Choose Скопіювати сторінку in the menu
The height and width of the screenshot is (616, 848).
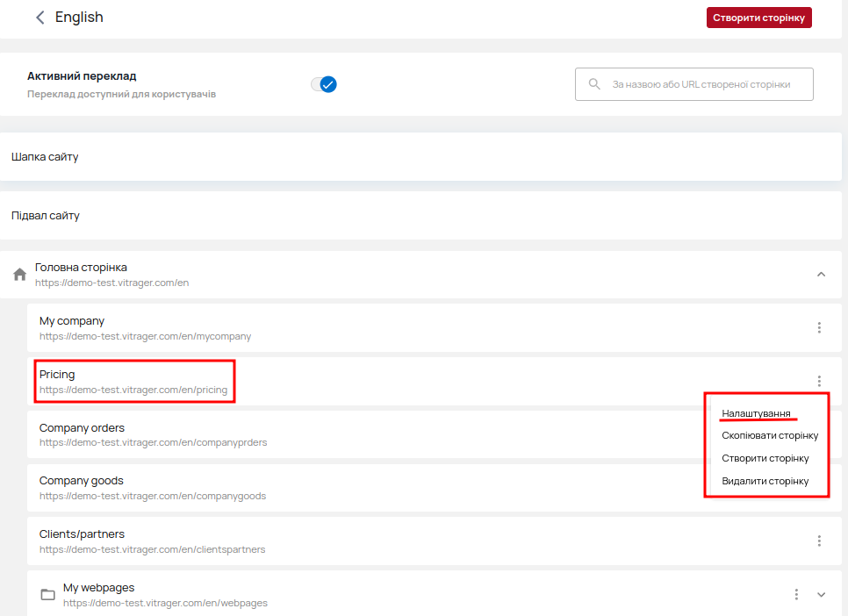point(769,435)
